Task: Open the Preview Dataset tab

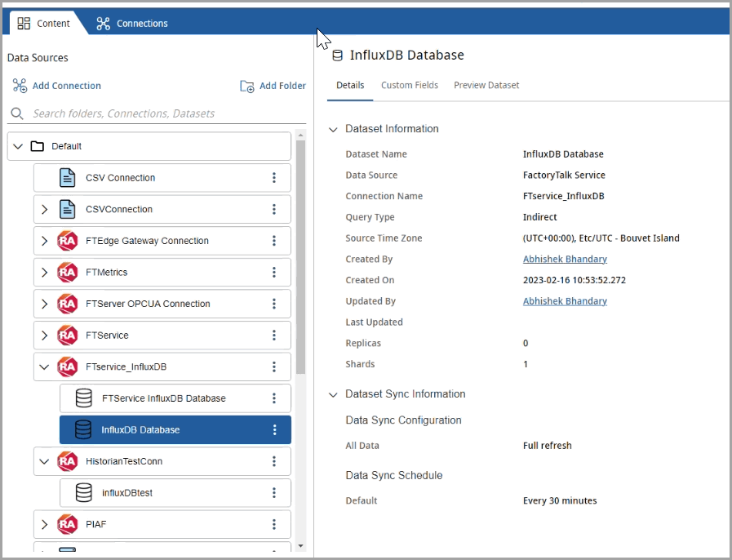Action: (x=486, y=85)
